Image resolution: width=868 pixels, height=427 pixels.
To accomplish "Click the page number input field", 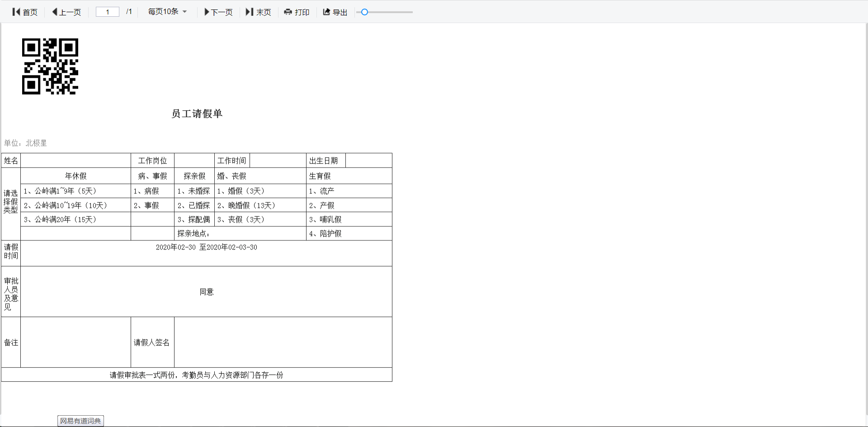I will (108, 12).
